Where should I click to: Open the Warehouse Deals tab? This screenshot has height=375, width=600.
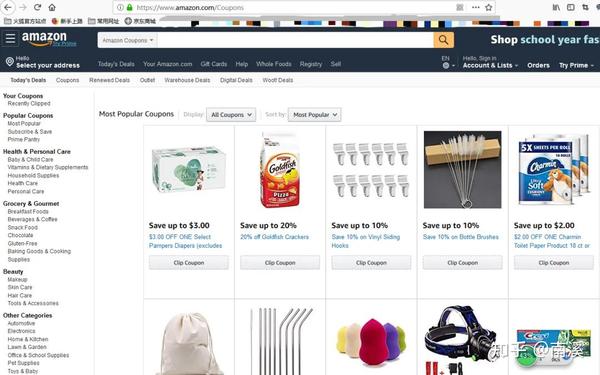point(187,80)
